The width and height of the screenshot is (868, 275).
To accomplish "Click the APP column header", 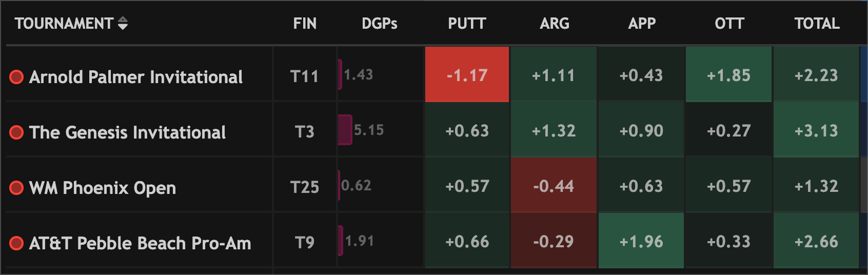I will 642,24.
